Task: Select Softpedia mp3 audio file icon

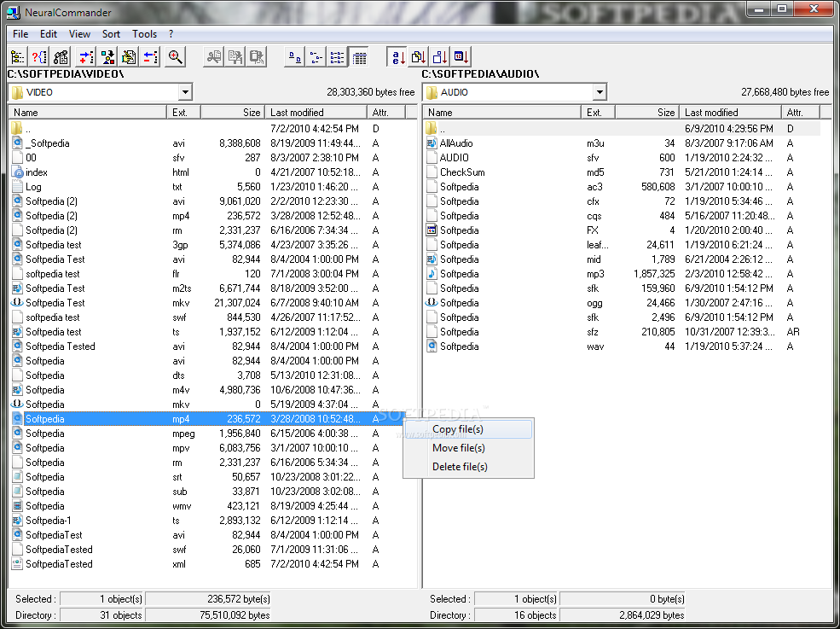Action: (432, 273)
